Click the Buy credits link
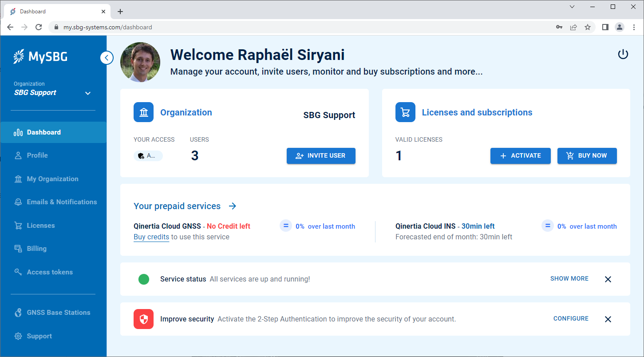 pos(151,237)
